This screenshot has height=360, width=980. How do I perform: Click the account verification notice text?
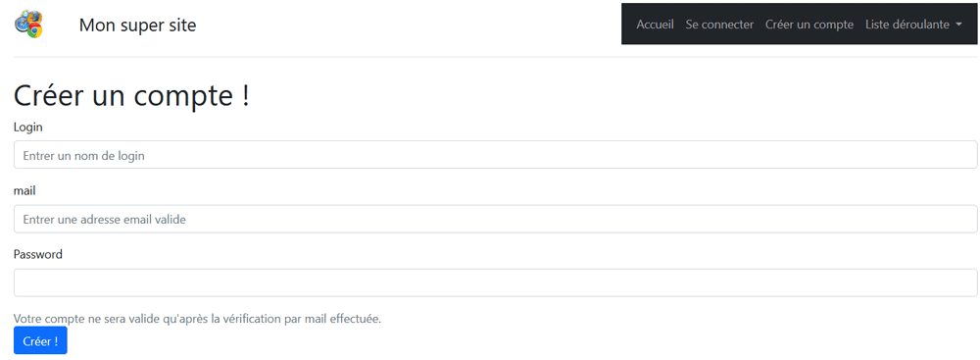tap(198, 319)
